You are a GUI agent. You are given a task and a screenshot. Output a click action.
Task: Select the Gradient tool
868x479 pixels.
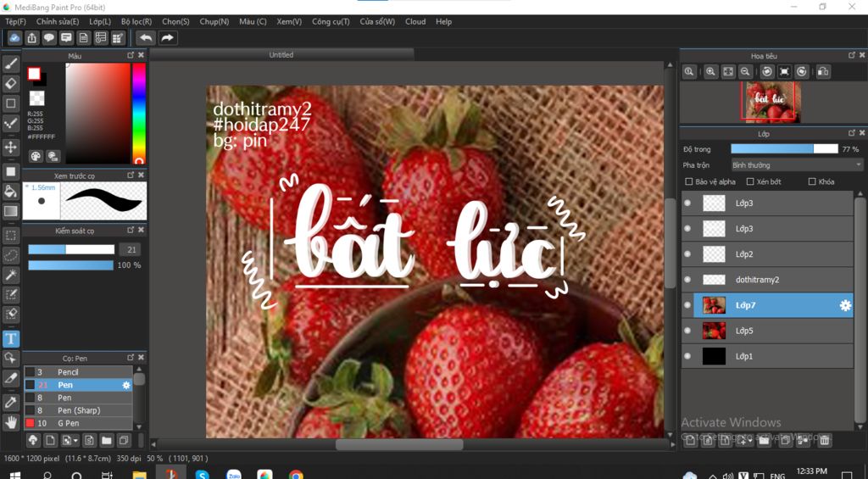tap(10, 211)
